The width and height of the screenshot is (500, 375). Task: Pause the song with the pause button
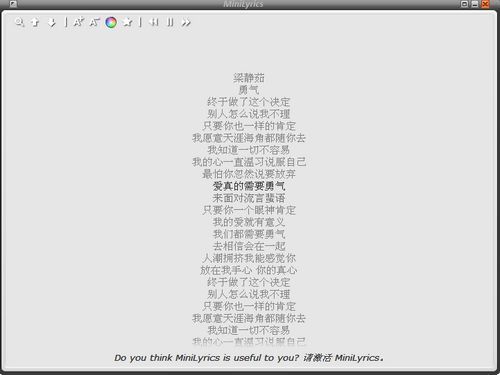tap(170, 22)
